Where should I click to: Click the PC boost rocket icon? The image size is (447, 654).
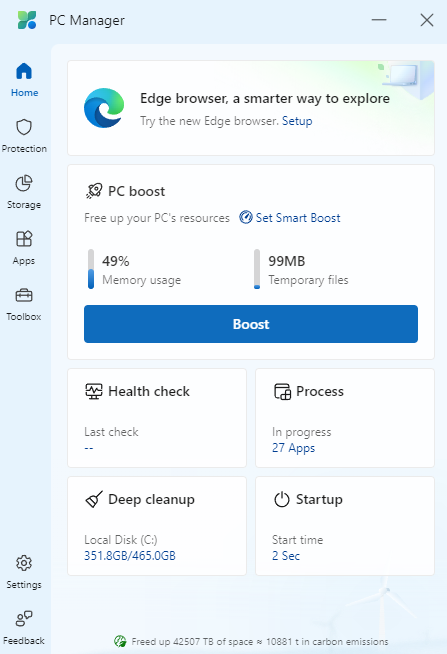coord(94,191)
